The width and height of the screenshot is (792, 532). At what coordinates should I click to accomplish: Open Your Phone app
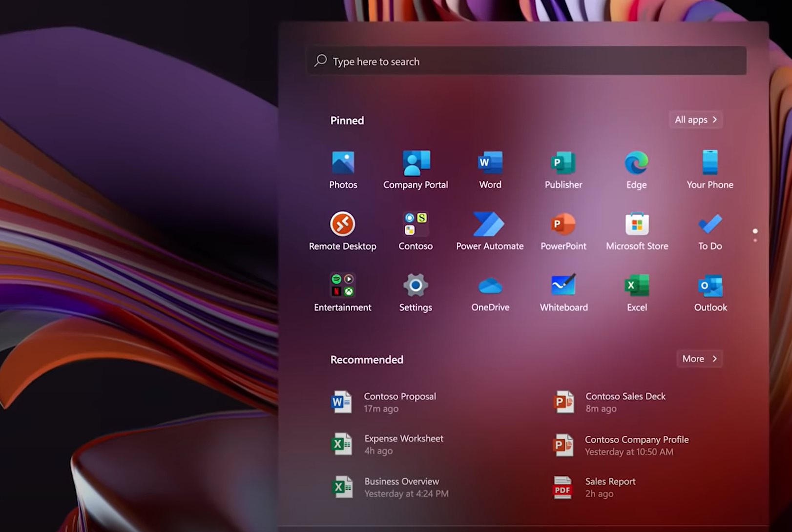710,170
